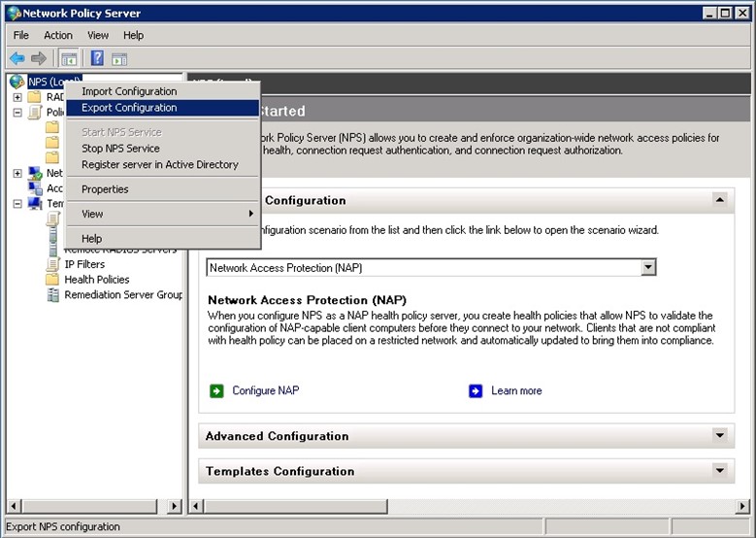756x538 pixels.
Task: Expand the RADIUS tree node
Action: pyautogui.click(x=17, y=97)
